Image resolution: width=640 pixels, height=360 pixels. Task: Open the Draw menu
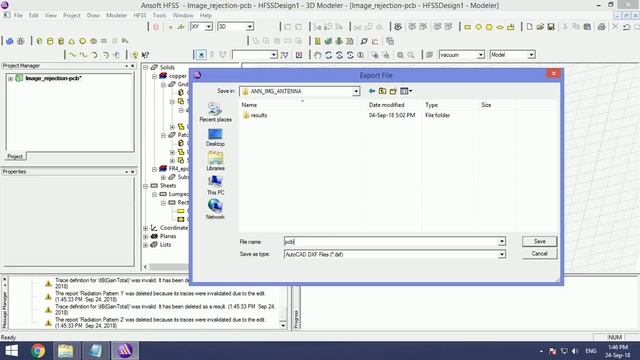click(x=93, y=16)
